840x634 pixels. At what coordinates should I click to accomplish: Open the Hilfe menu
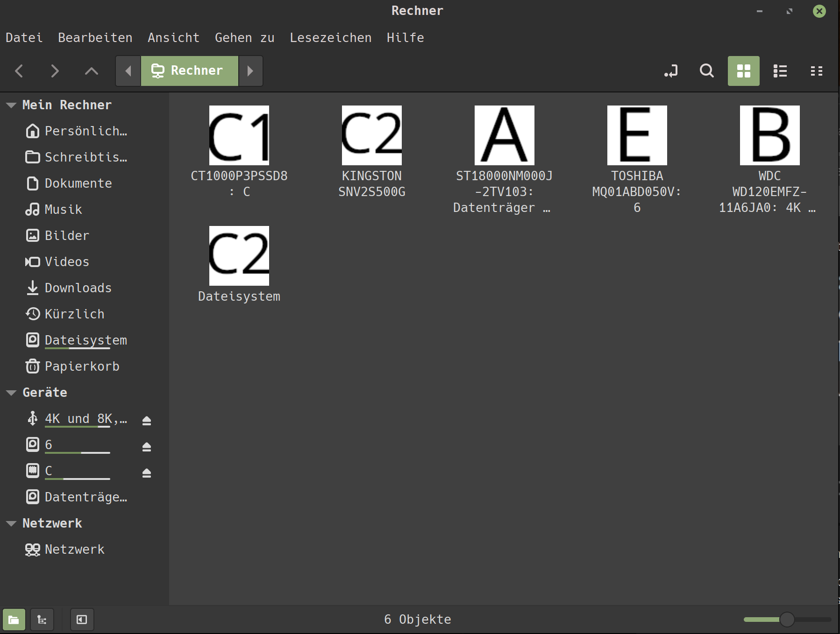[406, 37]
